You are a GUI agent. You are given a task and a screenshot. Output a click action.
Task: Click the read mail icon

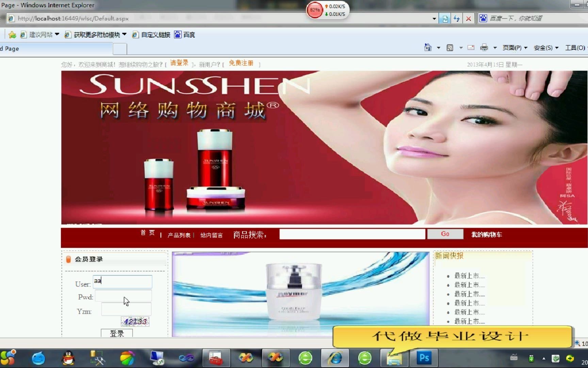[x=471, y=48]
